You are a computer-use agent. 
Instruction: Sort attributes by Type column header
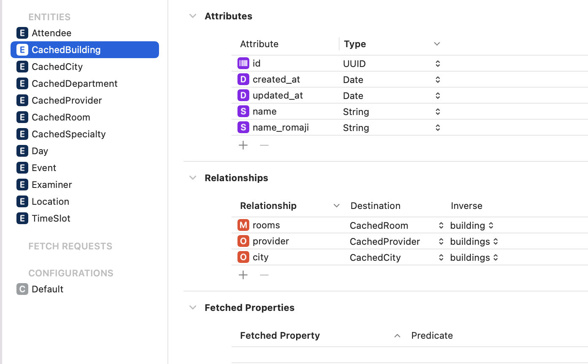pos(355,44)
